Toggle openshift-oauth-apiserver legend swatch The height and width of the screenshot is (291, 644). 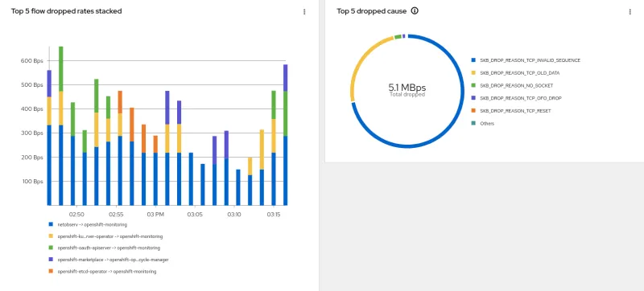pos(51,248)
